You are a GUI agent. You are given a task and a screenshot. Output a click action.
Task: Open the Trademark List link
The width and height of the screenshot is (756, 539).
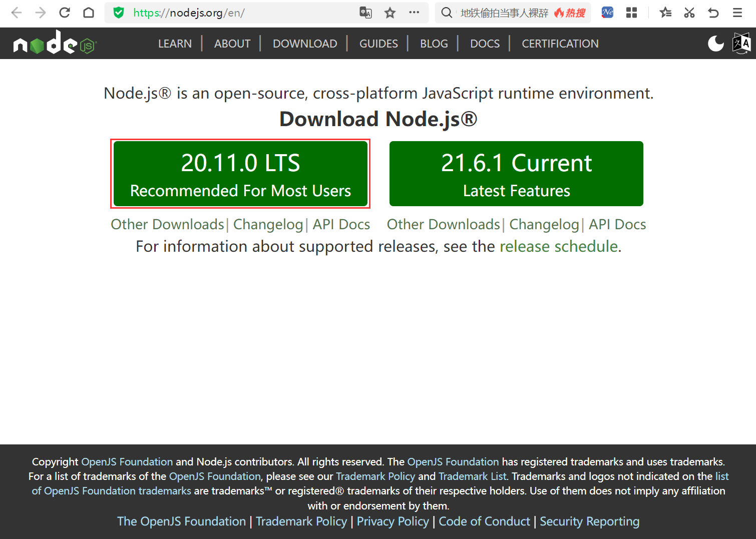(473, 476)
